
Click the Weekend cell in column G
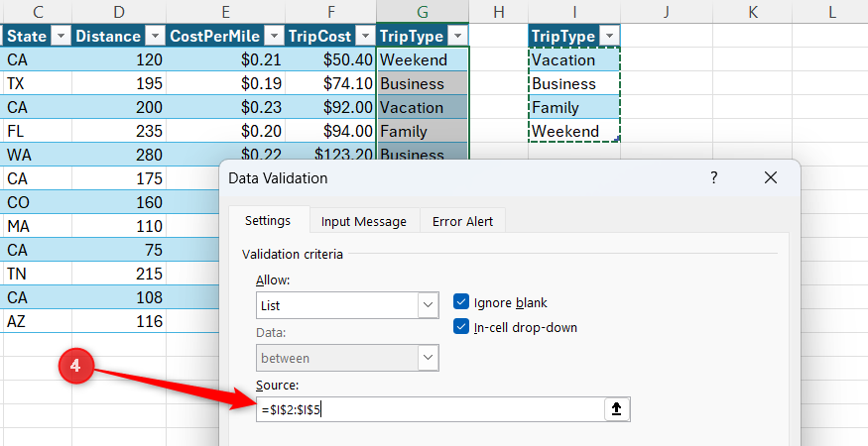coord(423,59)
